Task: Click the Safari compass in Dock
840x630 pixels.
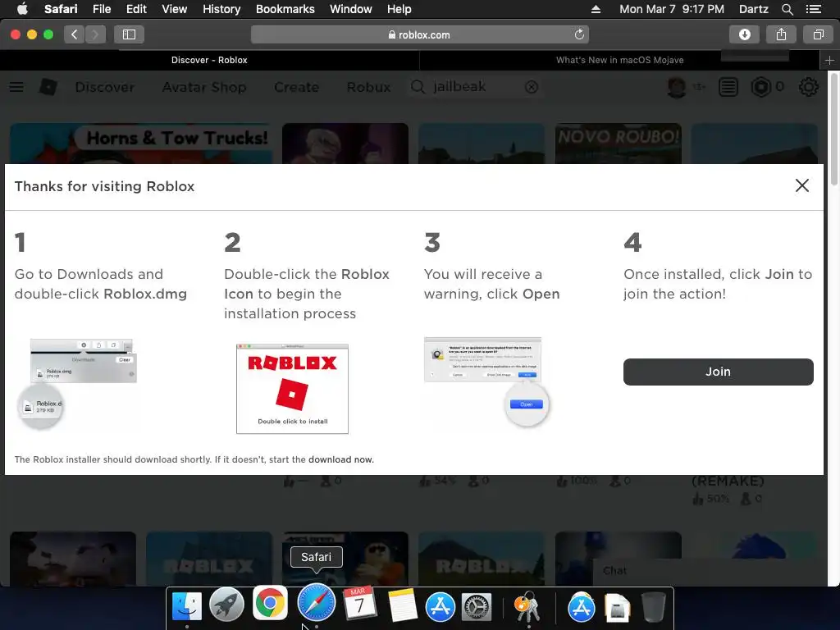Action: (x=316, y=603)
